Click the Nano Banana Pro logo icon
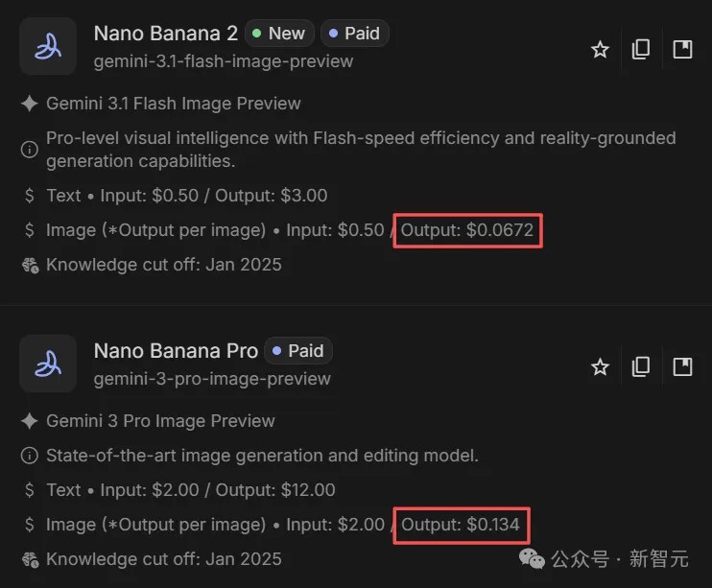The image size is (712, 588). coord(48,364)
